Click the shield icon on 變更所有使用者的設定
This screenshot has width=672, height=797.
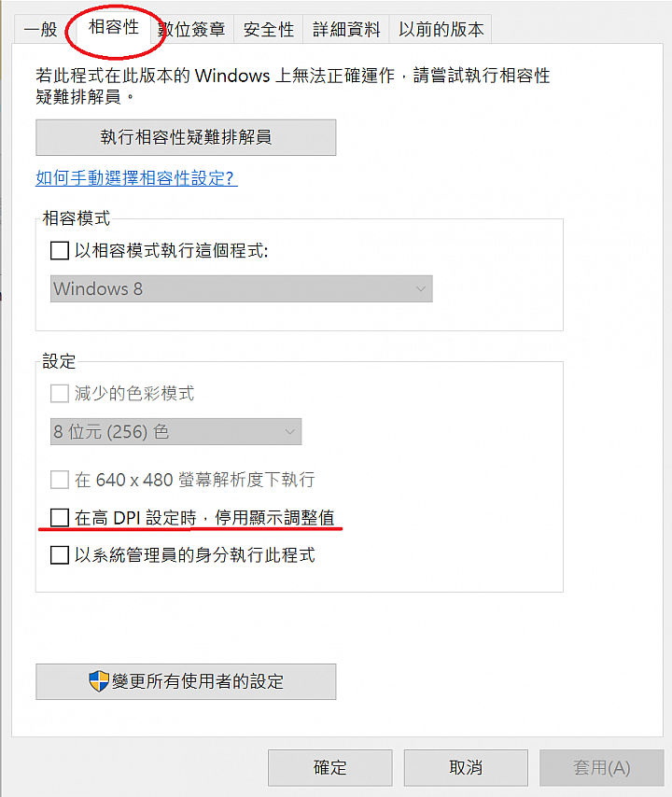(99, 681)
